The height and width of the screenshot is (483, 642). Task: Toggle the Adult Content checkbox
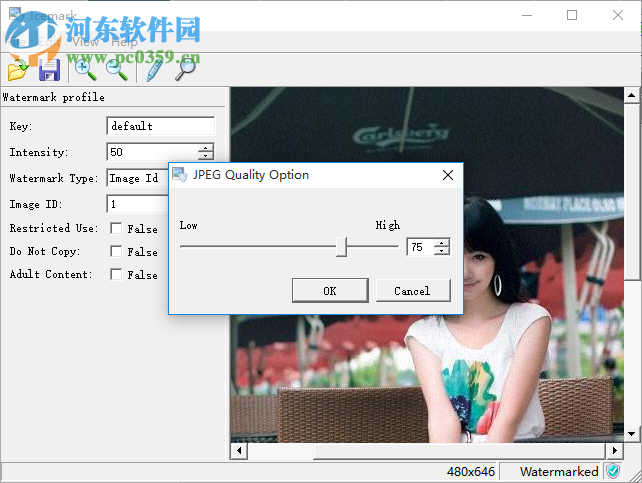(x=116, y=274)
